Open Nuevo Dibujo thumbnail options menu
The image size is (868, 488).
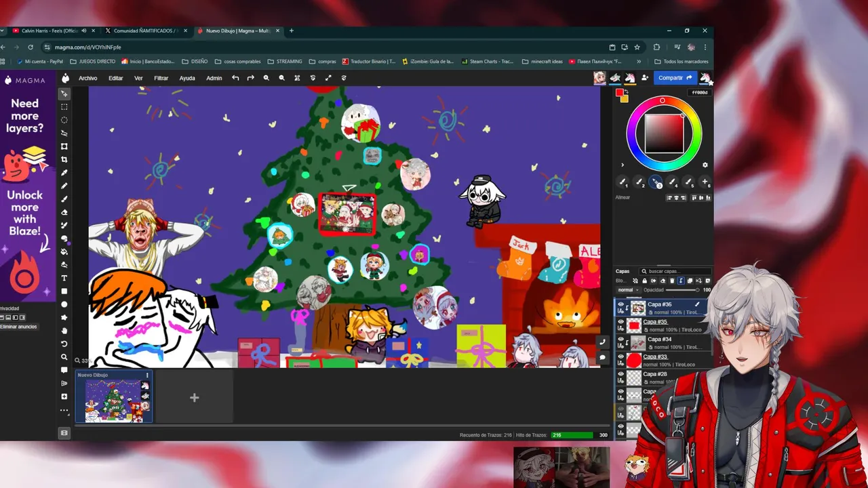[x=147, y=375]
